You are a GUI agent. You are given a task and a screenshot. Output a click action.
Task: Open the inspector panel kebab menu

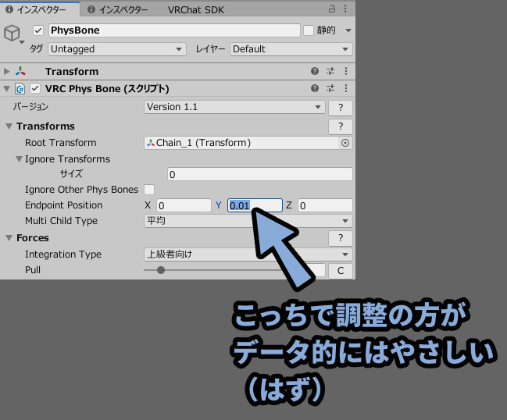(346, 9)
